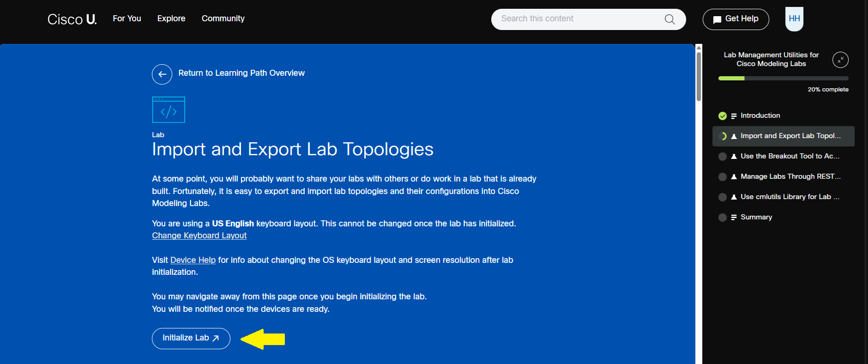Image resolution: width=868 pixels, height=364 pixels.
Task: Click the in-progress status icon for Import and Export
Action: (x=723, y=136)
